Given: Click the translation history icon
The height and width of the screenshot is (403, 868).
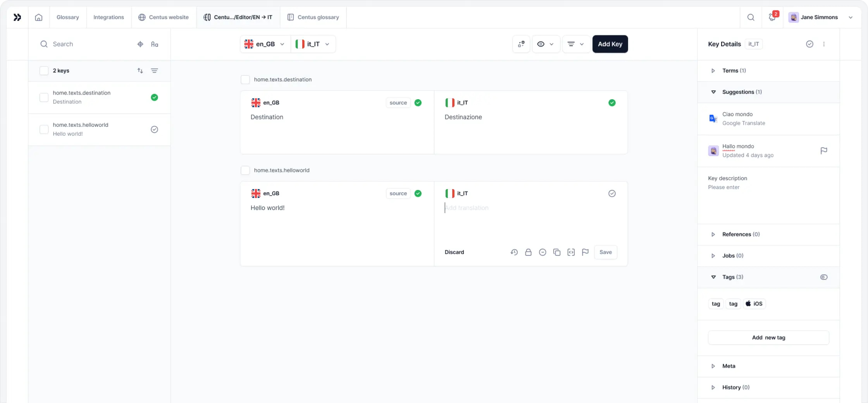Looking at the screenshot, I should click(514, 252).
